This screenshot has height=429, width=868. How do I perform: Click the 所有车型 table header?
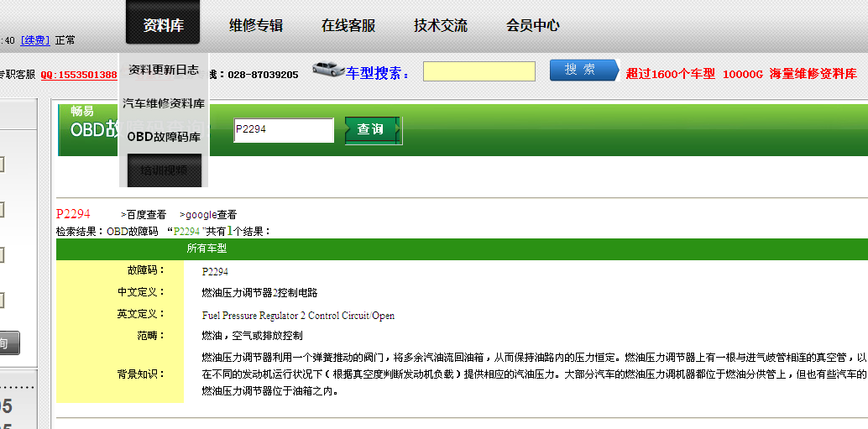(207, 249)
